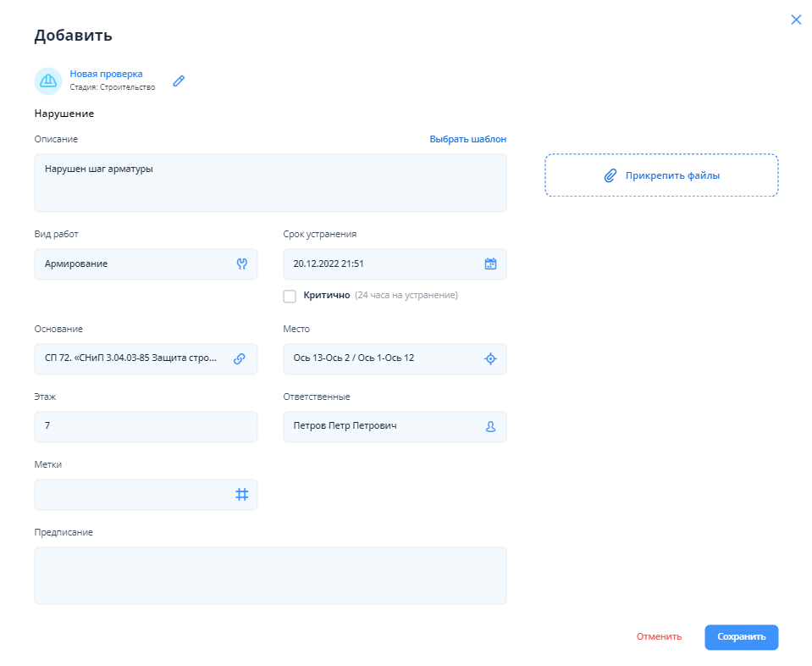The width and height of the screenshot is (812, 666).
Task: Enable the Критично checkbox
Action: [290, 296]
